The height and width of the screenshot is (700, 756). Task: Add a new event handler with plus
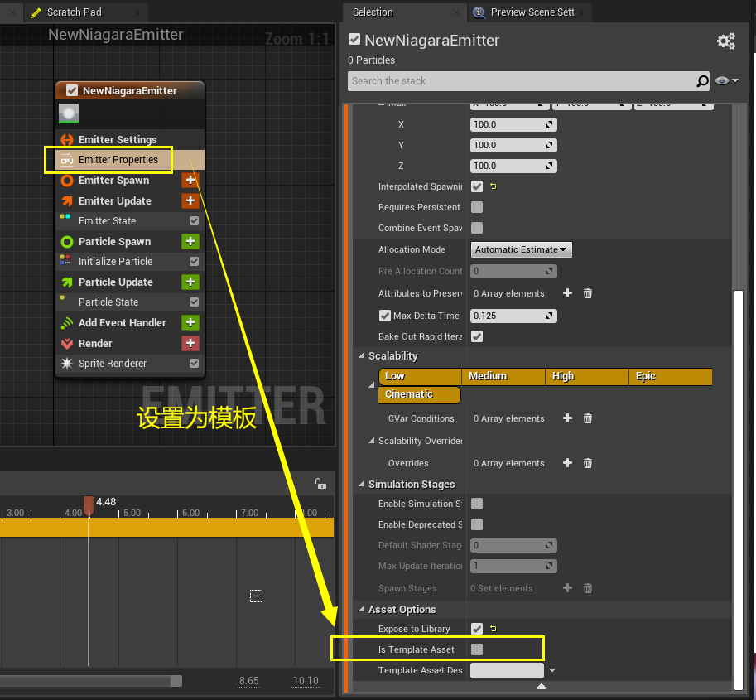click(190, 322)
